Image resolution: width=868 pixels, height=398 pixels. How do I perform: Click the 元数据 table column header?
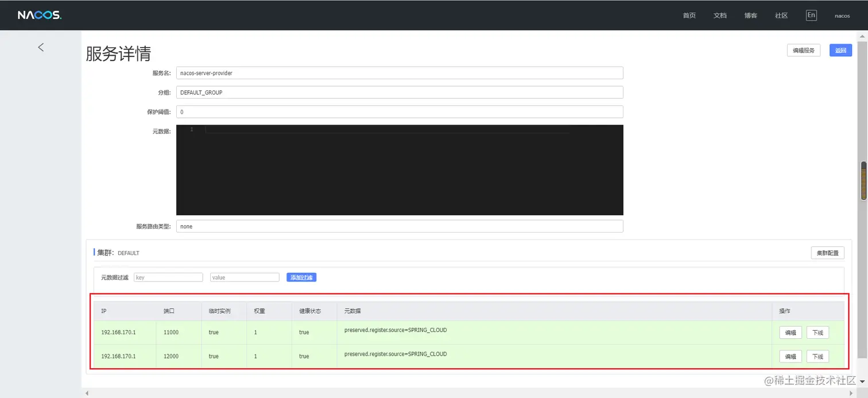[353, 311]
